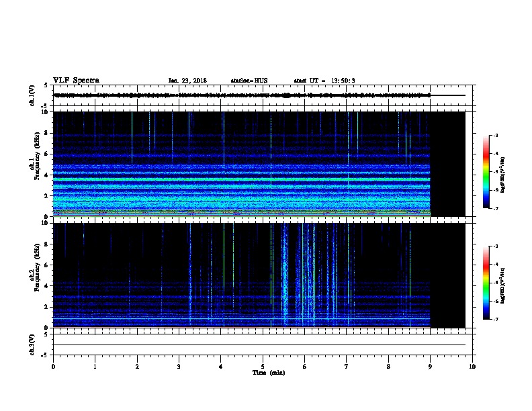Click the 6 minute tick on the Time axis

coord(304,367)
